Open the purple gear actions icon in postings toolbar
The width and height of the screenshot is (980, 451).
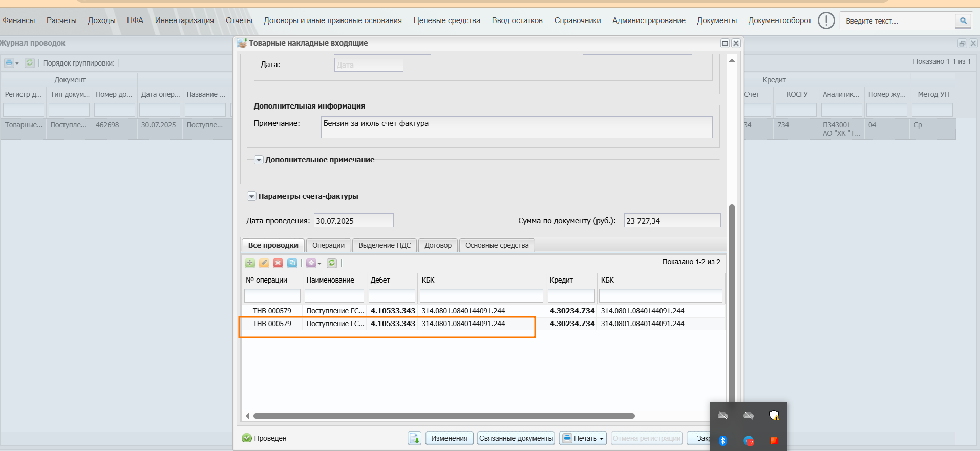pyautogui.click(x=311, y=263)
